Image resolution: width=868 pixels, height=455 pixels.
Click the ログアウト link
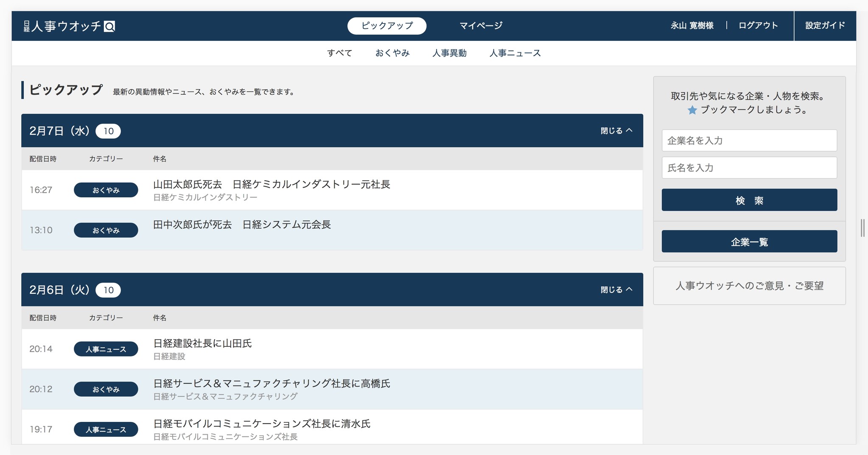[x=758, y=25]
